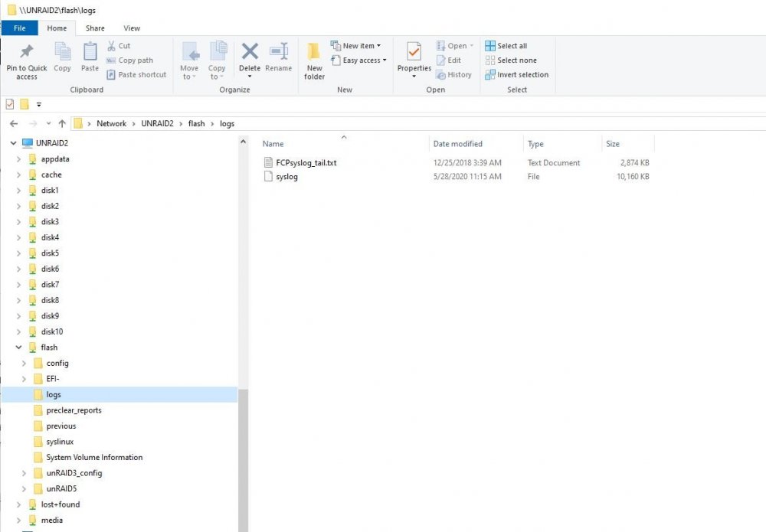Expand the disk10 folder node

(18, 331)
